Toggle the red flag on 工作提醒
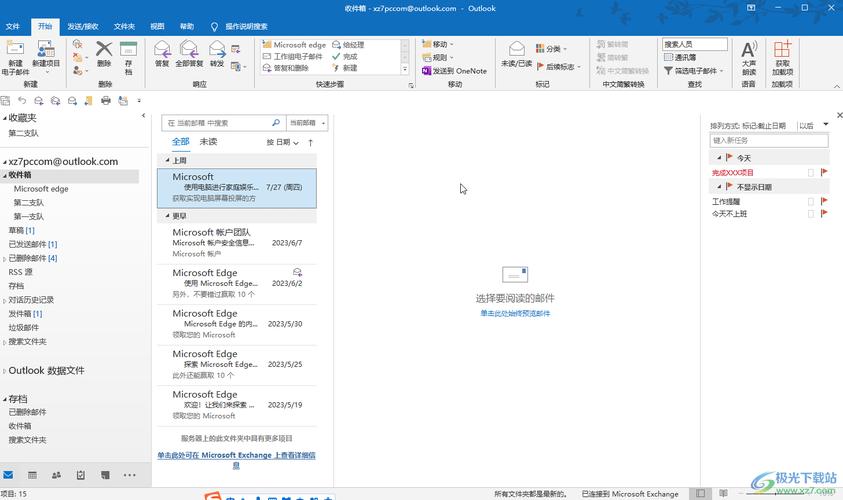Image resolution: width=843 pixels, height=500 pixels. point(824,201)
